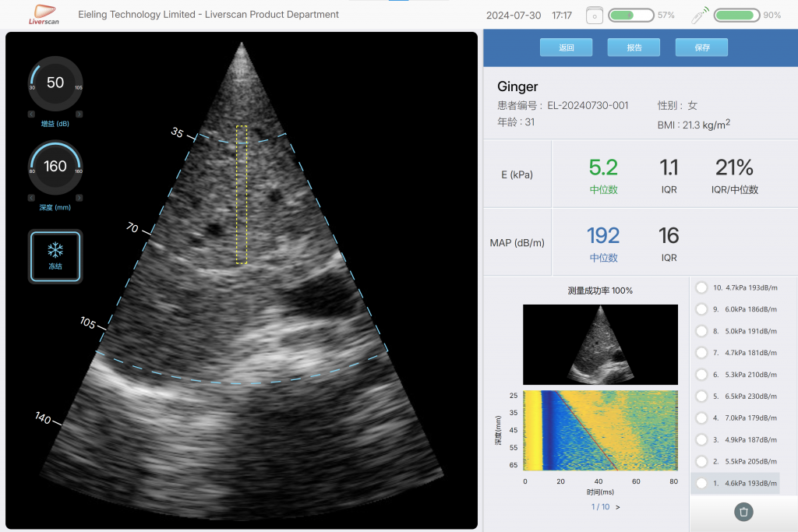This screenshot has height=532, width=798.
Task: Open the ultrasound preview thumbnail under 测量成功率 100%
Action: [x=600, y=344]
